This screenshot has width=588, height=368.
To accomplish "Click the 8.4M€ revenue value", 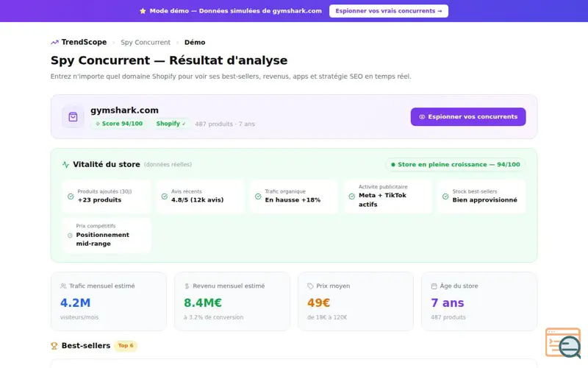I will pyautogui.click(x=203, y=302).
